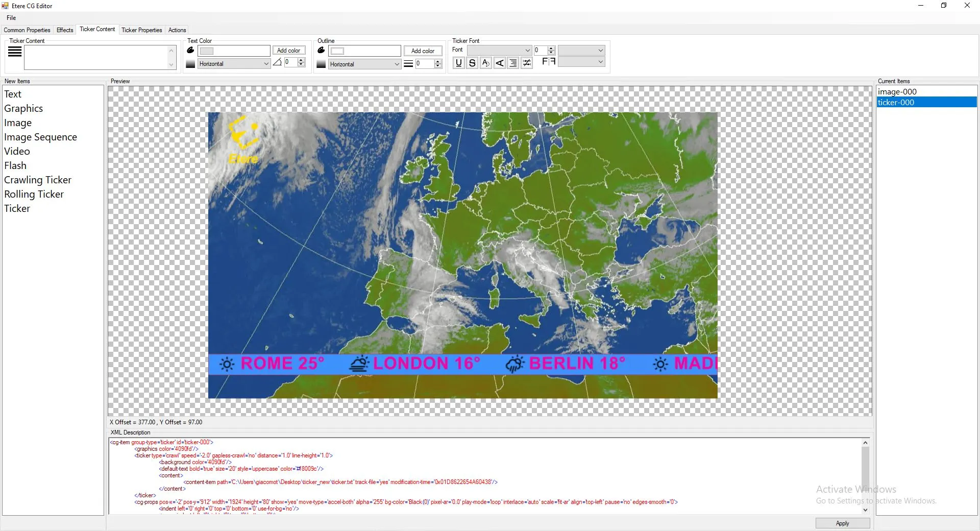Click the palette icon in Outline group
Viewport: 980px width, 531px height.
click(x=321, y=50)
